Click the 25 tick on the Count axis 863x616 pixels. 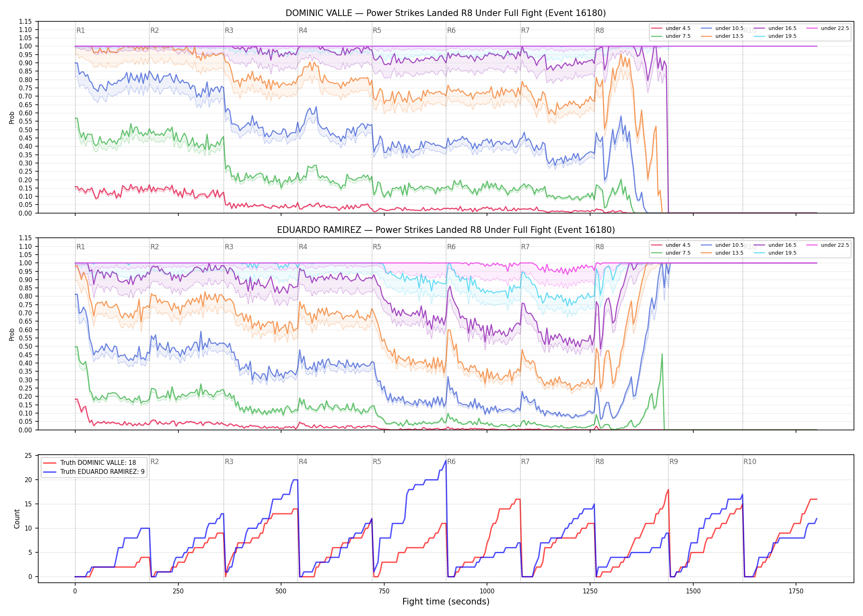[x=28, y=455]
